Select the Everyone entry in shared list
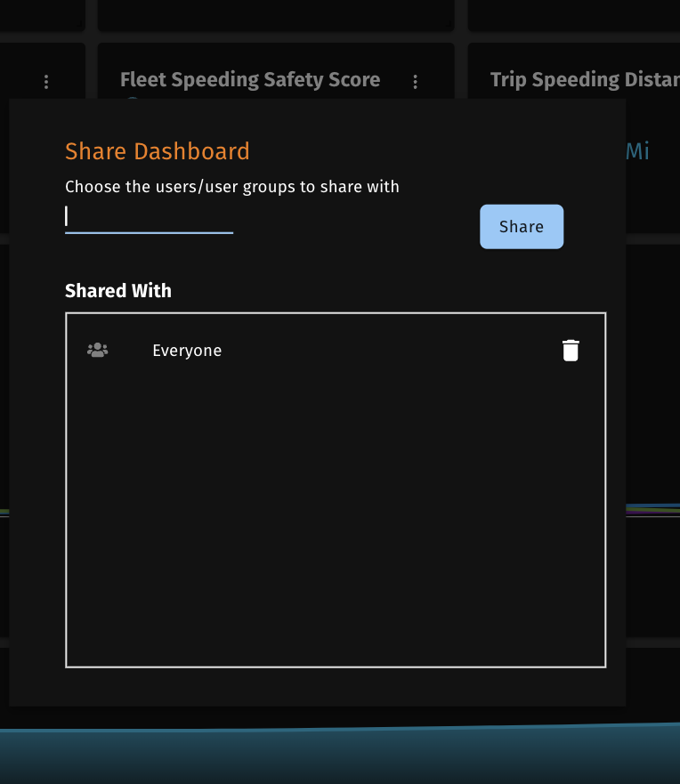The width and height of the screenshot is (680, 784). (x=187, y=351)
